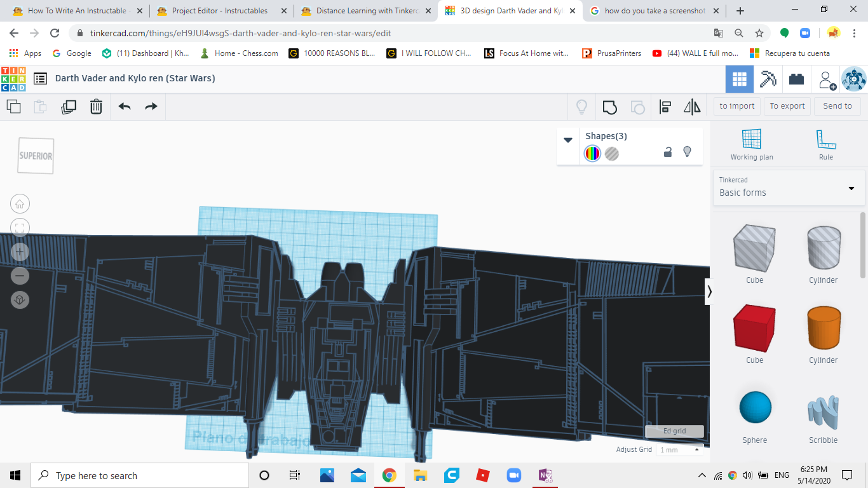This screenshot has width=868, height=488.
Task: Click Fit all in view icon
Action: pos(20,227)
